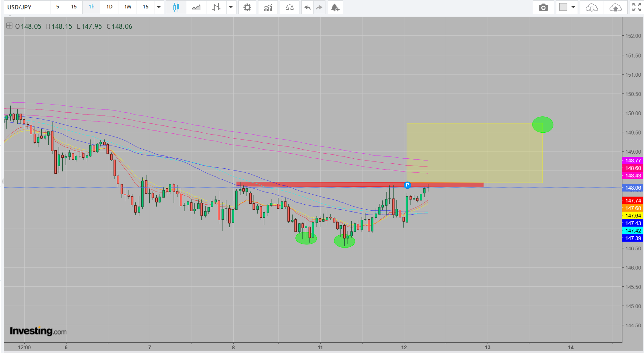Click the yellow 147.64 price label
644x353 pixels.
pos(633,216)
